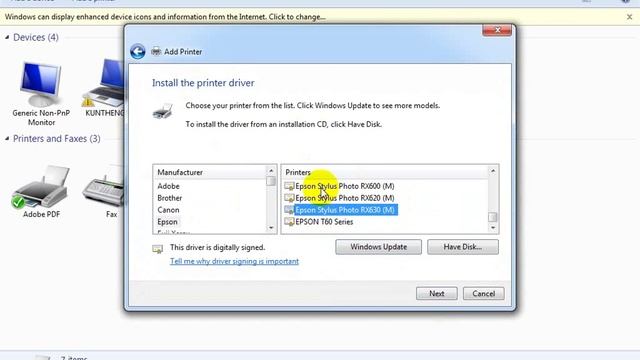The height and width of the screenshot is (360, 640).
Task: Click Next to continue installation
Action: (x=436, y=293)
